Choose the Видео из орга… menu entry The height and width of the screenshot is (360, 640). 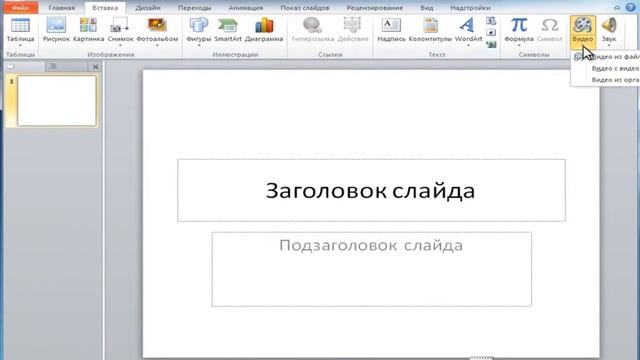point(606,80)
